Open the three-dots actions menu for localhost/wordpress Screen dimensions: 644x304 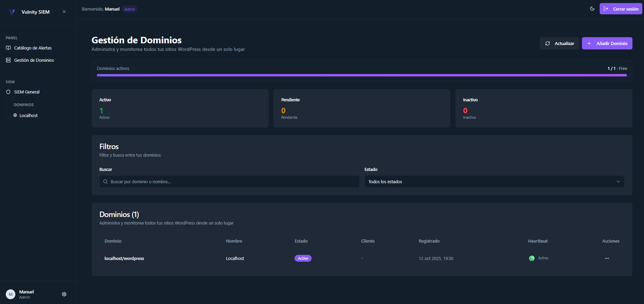click(607, 258)
